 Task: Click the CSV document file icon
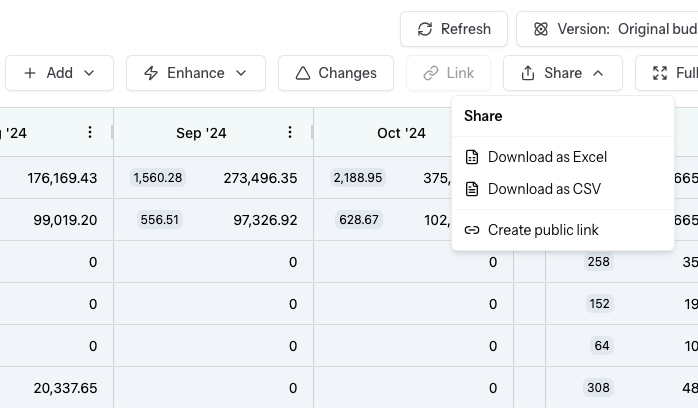point(472,189)
